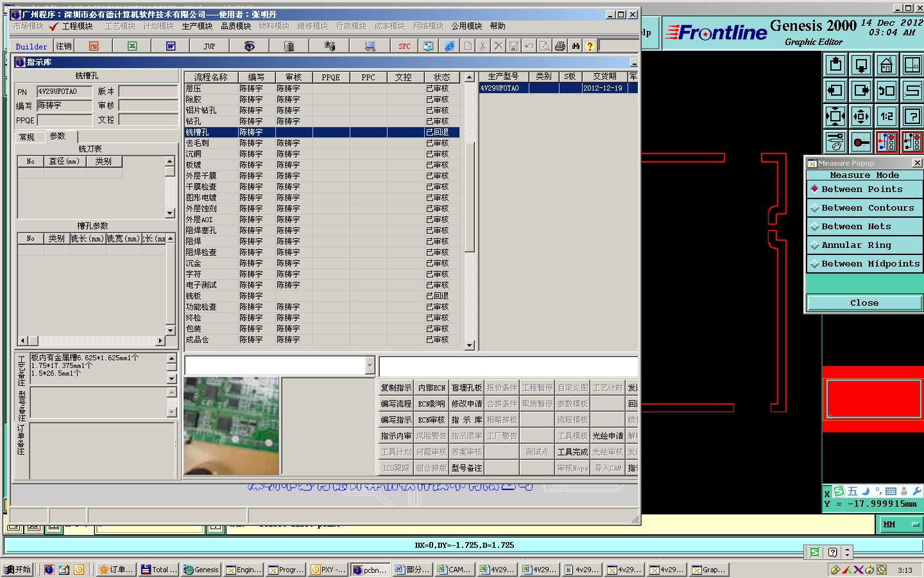The height and width of the screenshot is (578, 924).
Task: Switch to the Genesis taskbar item
Action: (201, 570)
